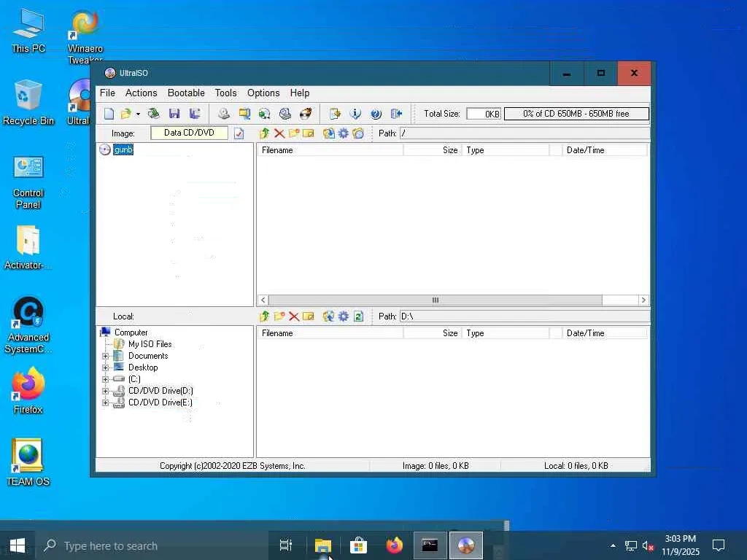
Task: Click the Extract icon in Image toolbar
Action: pos(328,133)
